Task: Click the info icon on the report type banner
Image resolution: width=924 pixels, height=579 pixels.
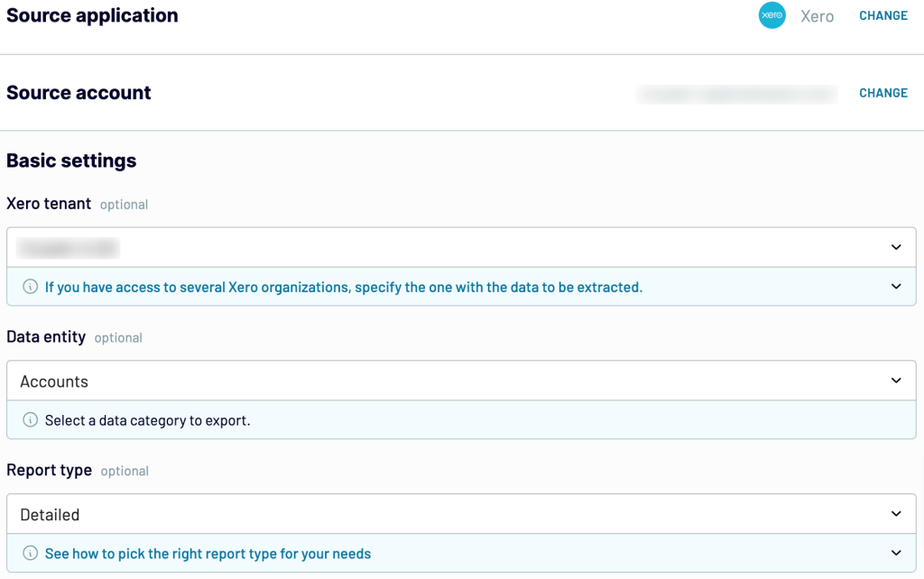Action: tap(28, 553)
